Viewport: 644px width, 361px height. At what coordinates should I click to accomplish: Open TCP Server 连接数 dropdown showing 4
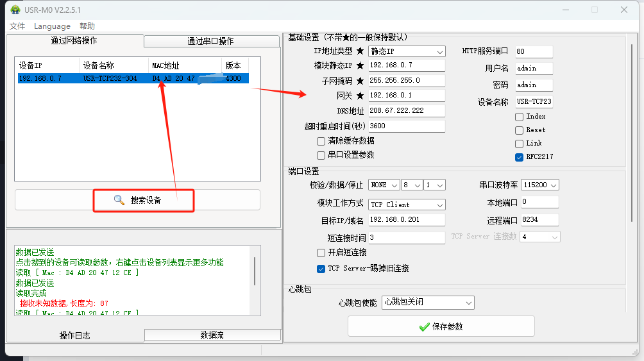coord(539,237)
